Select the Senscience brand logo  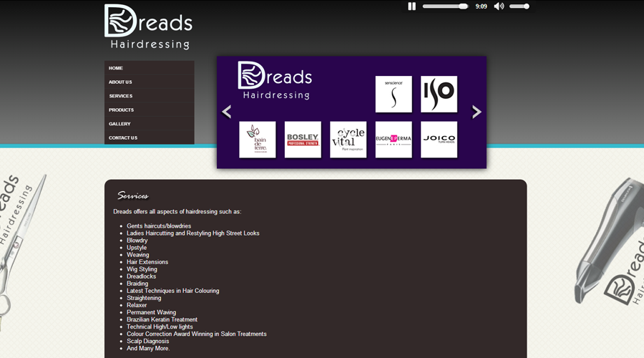[x=394, y=94]
